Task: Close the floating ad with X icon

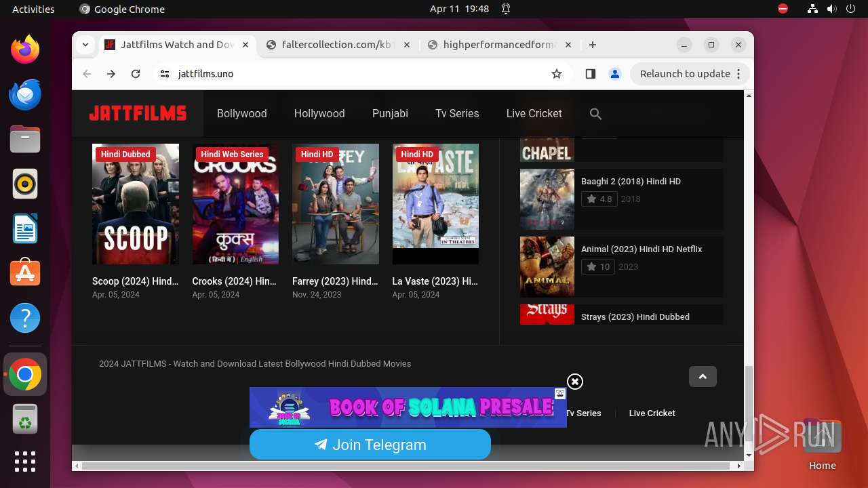Action: [x=575, y=382]
